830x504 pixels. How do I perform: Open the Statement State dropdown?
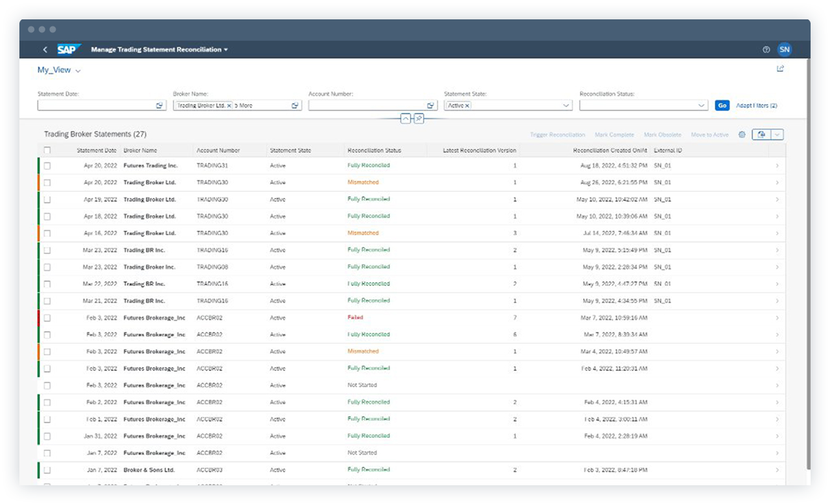click(x=566, y=105)
